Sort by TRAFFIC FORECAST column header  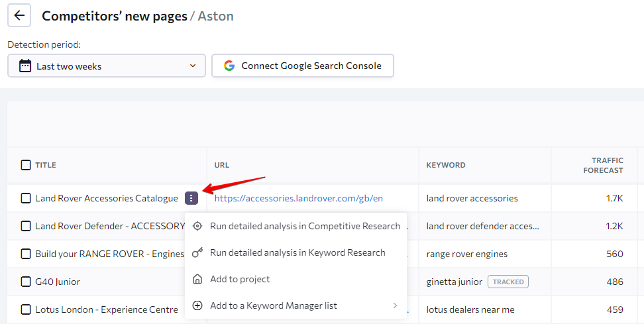tap(603, 165)
